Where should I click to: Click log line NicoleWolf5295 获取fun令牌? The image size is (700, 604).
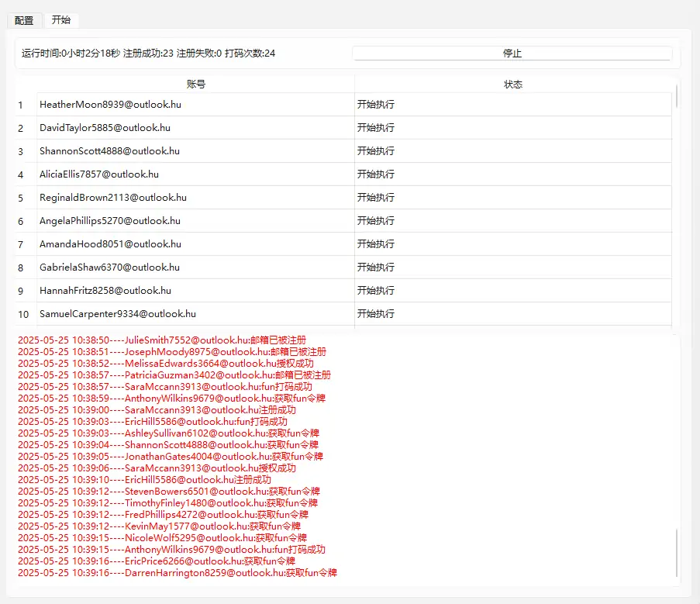coord(163,537)
